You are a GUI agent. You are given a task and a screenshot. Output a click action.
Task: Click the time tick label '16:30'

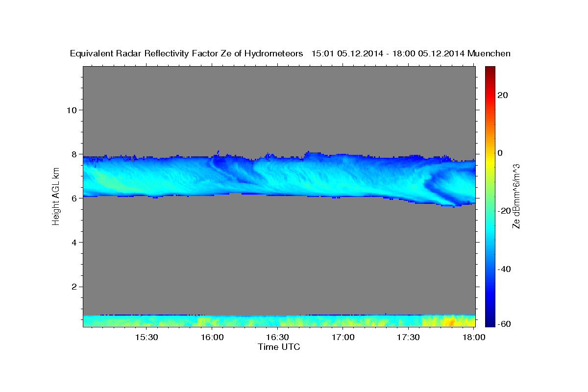click(x=277, y=338)
